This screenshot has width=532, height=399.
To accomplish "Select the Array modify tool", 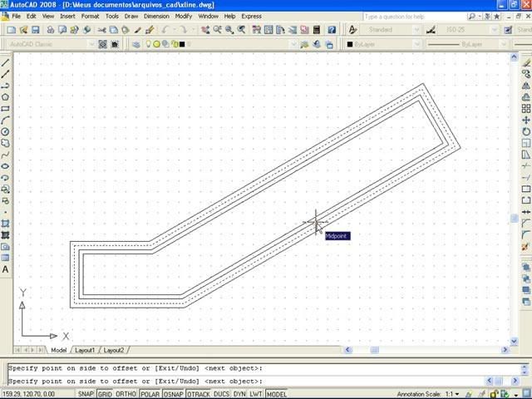I will (x=526, y=109).
